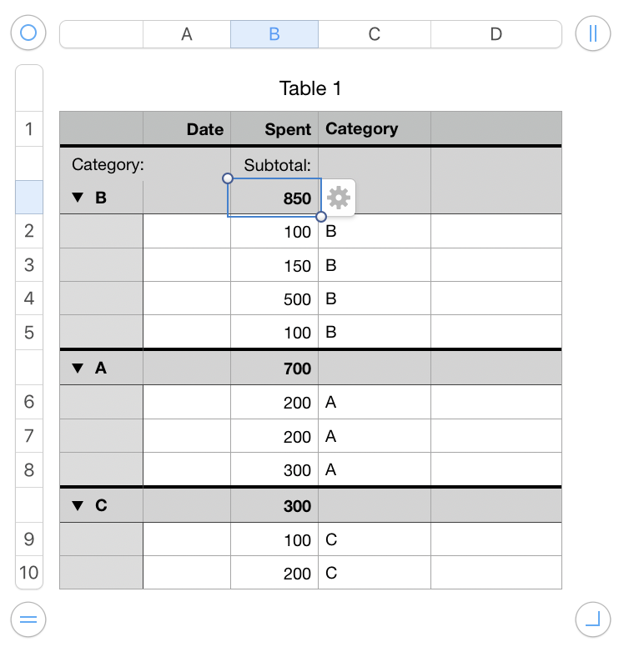Collapse category group B triangle
Viewport: 639px width, 672px height.
click(x=78, y=198)
